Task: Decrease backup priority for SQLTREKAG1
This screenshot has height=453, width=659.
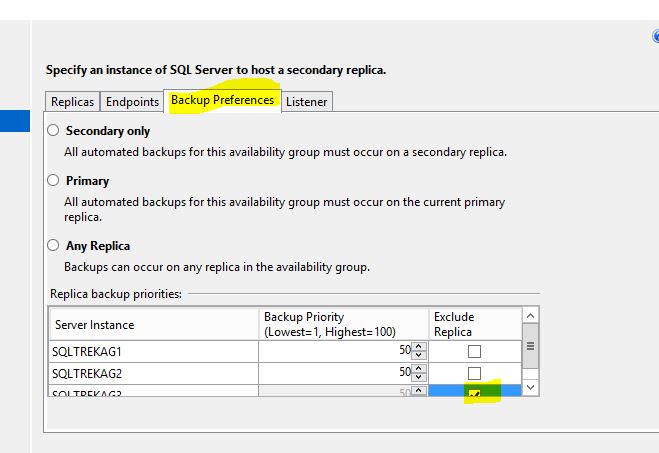Action: [x=419, y=356]
